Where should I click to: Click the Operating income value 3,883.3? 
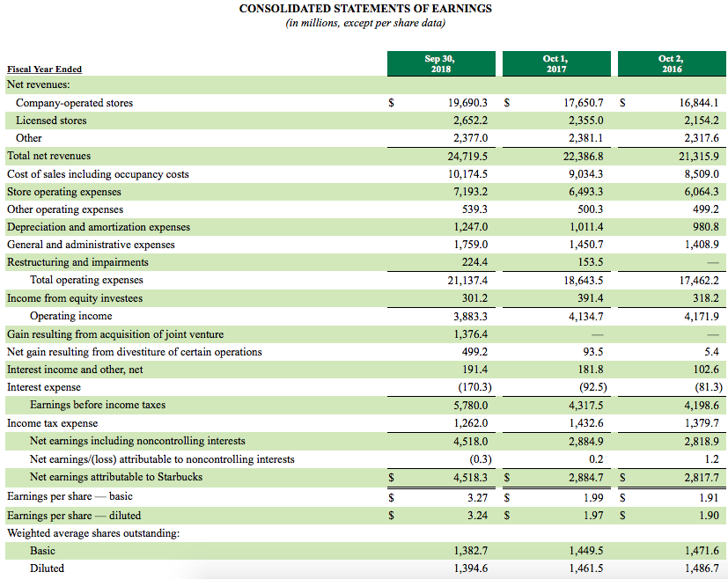[469, 316]
